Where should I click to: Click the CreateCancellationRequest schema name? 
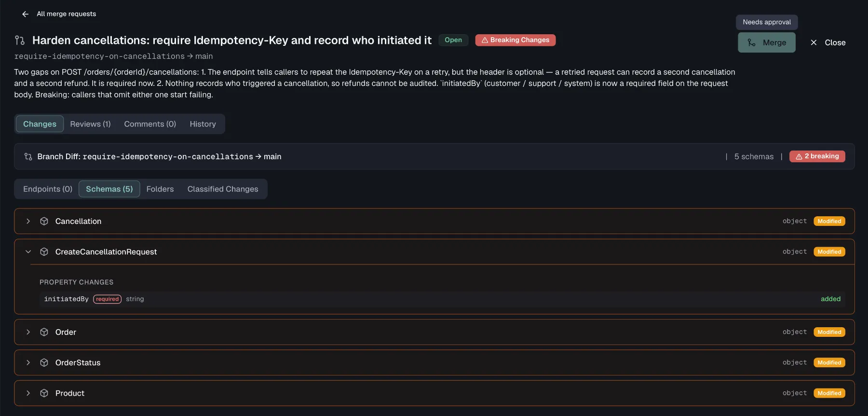coord(106,252)
